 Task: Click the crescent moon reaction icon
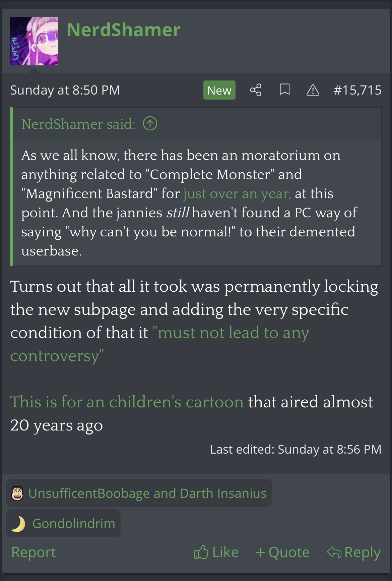pos(18,524)
